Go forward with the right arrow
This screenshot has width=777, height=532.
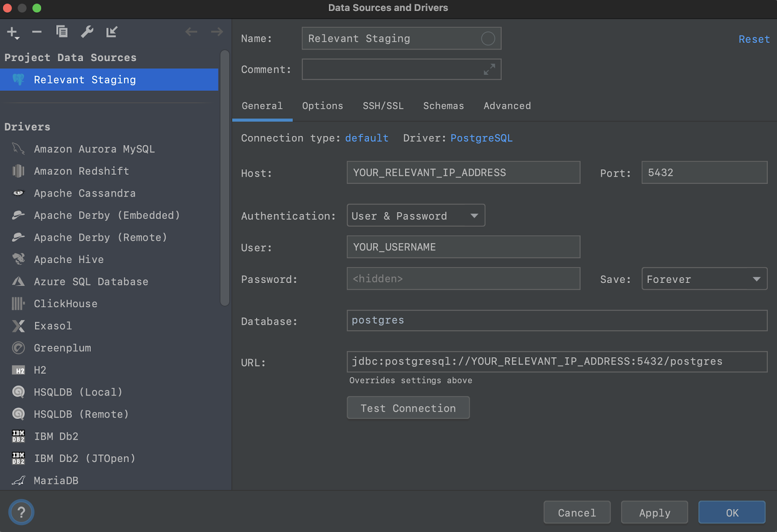217,32
